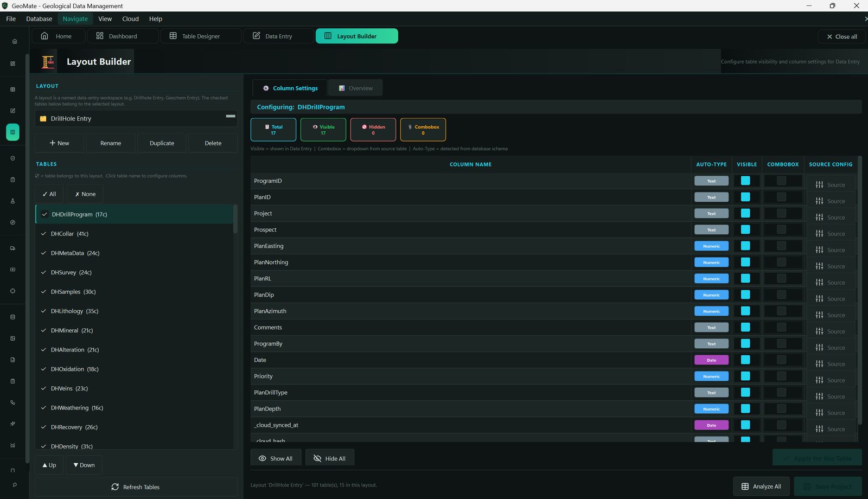Open the DrillHole Entry layout dropdown
Image resolution: width=868 pixels, height=499 pixels.
point(136,118)
